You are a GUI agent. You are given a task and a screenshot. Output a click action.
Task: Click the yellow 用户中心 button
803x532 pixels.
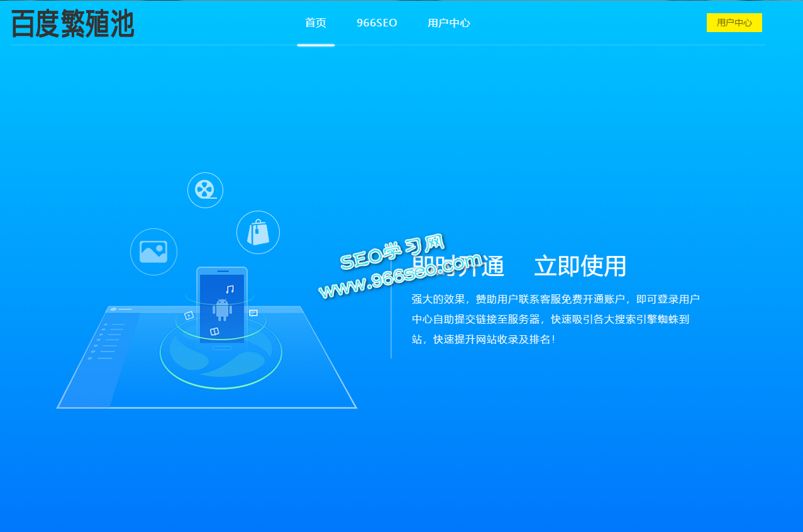pyautogui.click(x=734, y=23)
